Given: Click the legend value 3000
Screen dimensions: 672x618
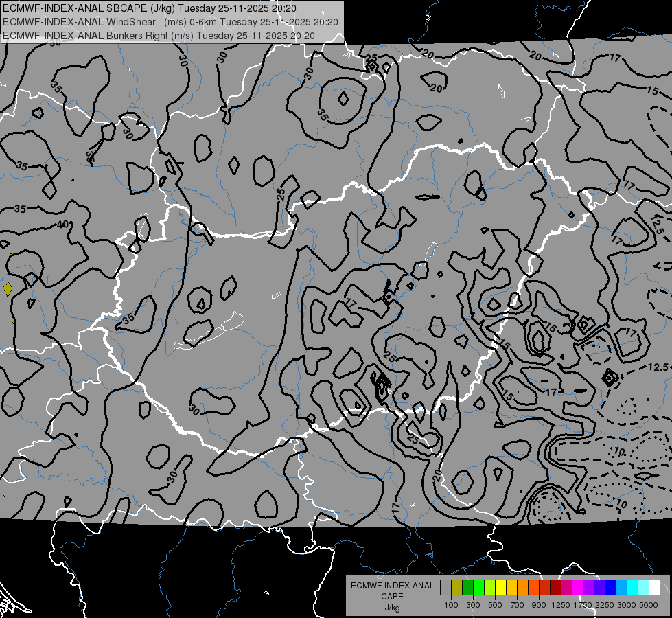Looking at the screenshot, I should pyautogui.click(x=627, y=605).
